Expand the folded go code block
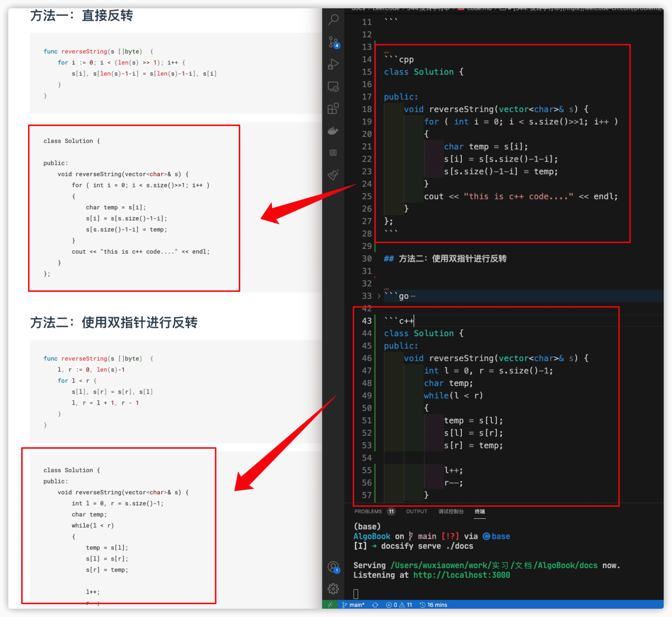Screen dimensions: 672x617 click(x=379, y=296)
